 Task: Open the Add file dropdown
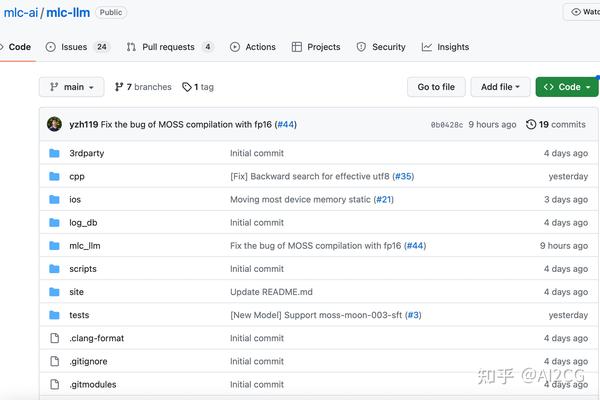point(500,87)
